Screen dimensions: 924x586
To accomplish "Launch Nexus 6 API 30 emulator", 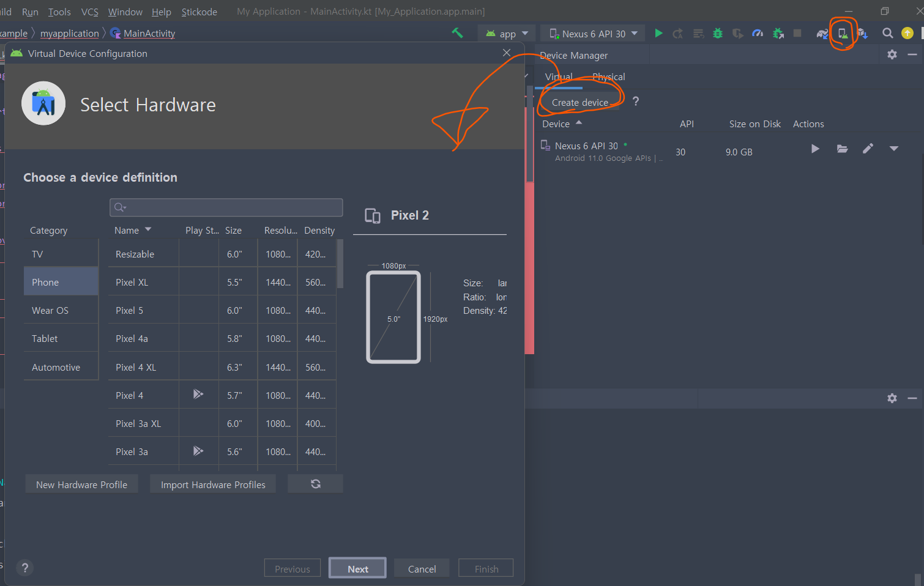I will click(x=815, y=149).
